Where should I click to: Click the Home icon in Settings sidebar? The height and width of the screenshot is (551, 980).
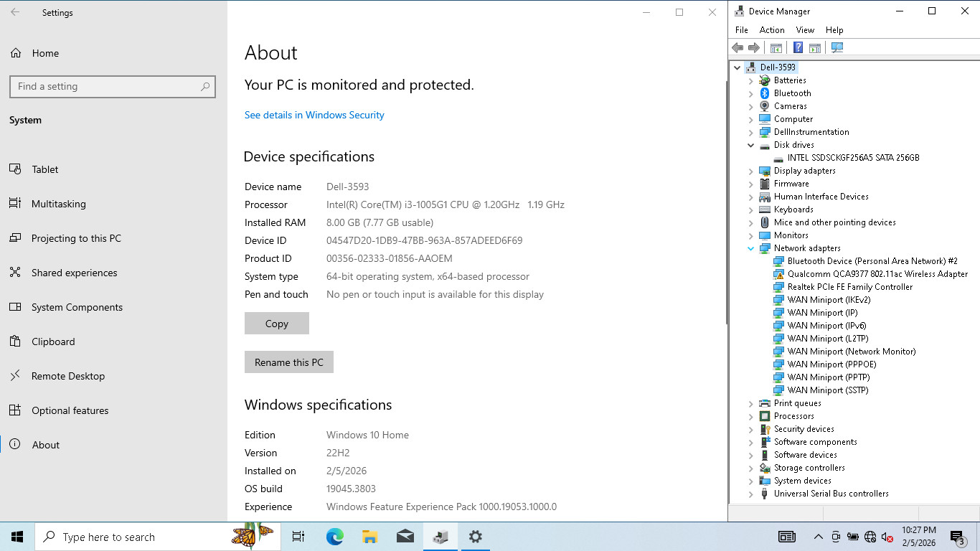(16, 53)
